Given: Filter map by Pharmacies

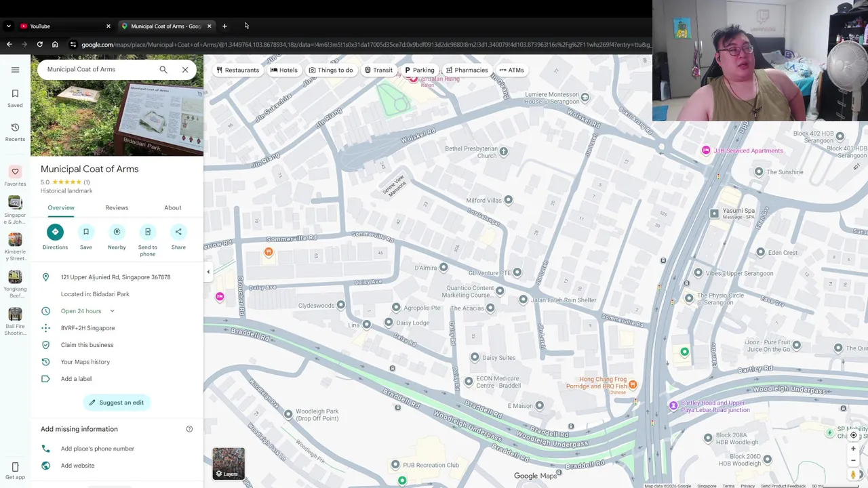Looking at the screenshot, I should pyautogui.click(x=467, y=70).
